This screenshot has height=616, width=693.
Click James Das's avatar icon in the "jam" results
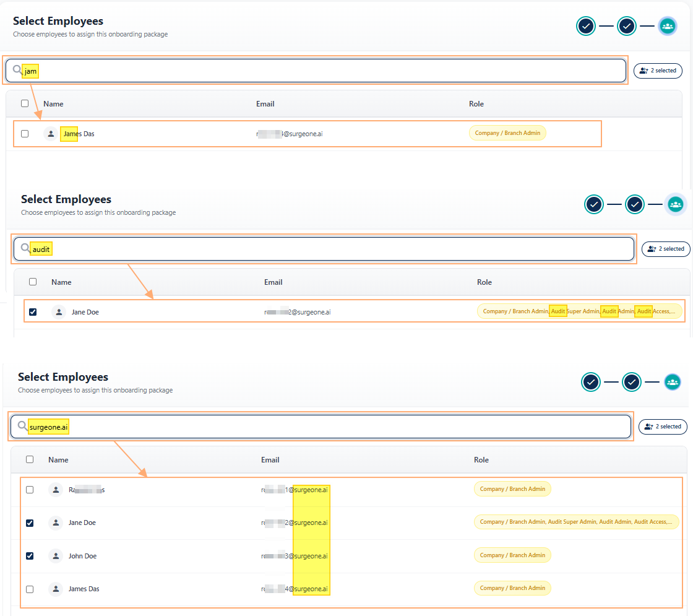tap(51, 134)
